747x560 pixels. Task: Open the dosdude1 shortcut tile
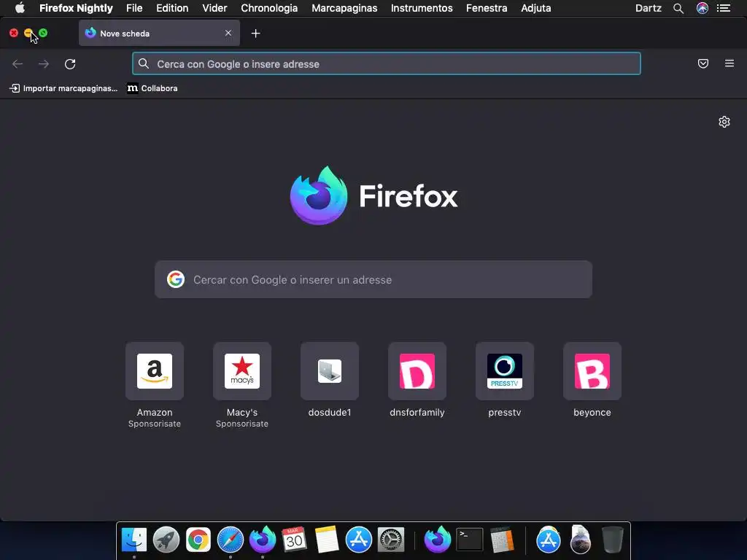(x=330, y=371)
